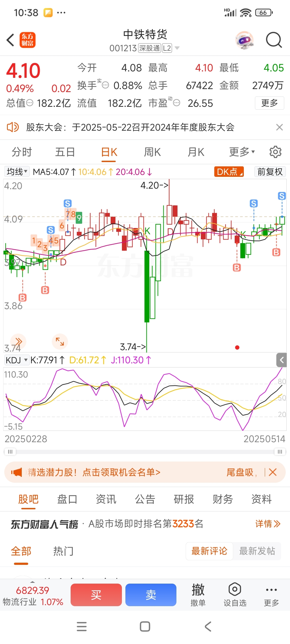Switch to 盘口 tab

tap(67, 499)
